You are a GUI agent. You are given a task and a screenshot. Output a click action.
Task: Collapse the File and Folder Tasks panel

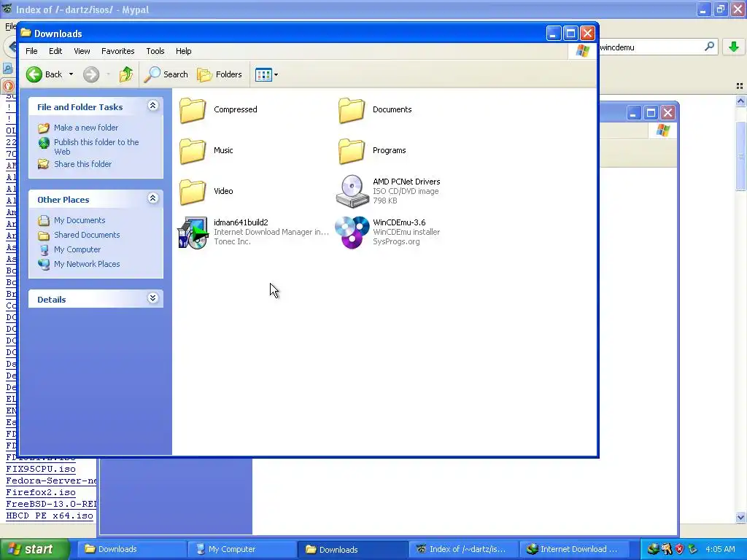point(152,106)
